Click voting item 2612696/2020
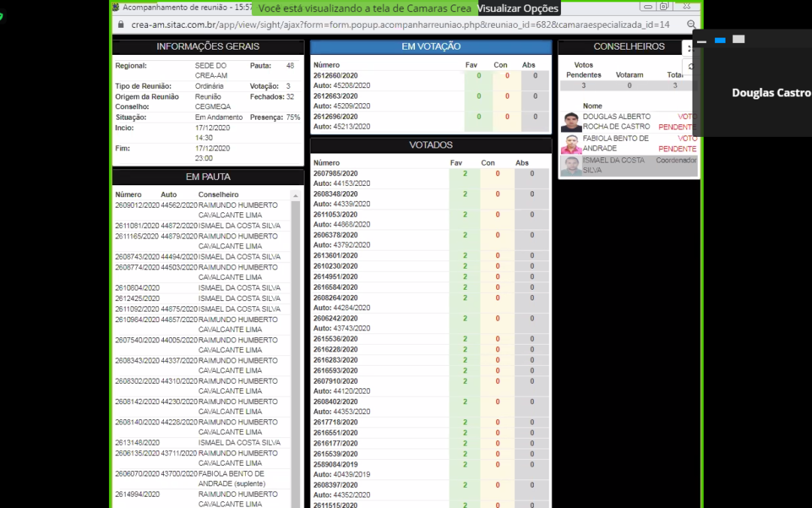The image size is (812, 508). coord(335,117)
